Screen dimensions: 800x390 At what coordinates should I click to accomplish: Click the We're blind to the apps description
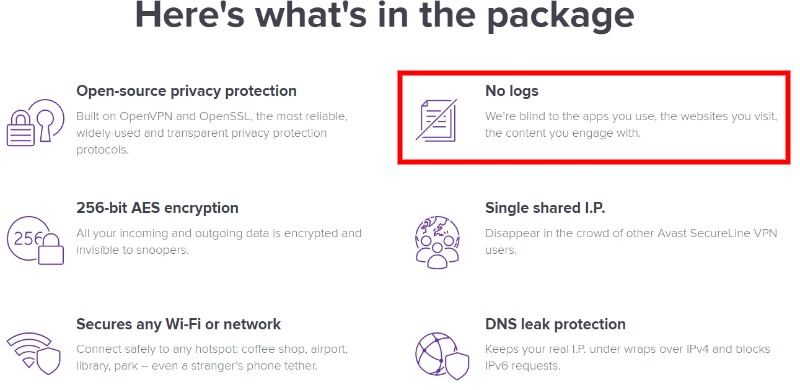tap(631, 125)
